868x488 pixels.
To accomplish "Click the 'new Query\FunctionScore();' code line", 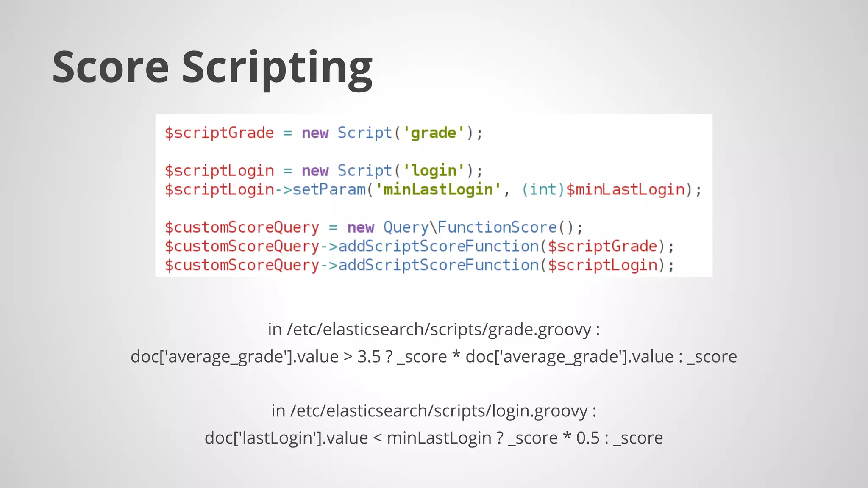I will (x=374, y=227).
